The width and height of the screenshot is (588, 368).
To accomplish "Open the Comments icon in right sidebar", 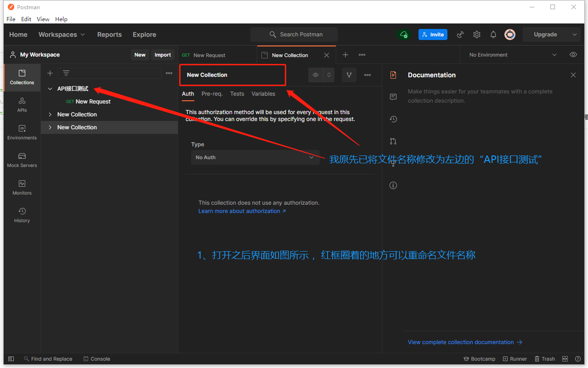I will coord(393,97).
